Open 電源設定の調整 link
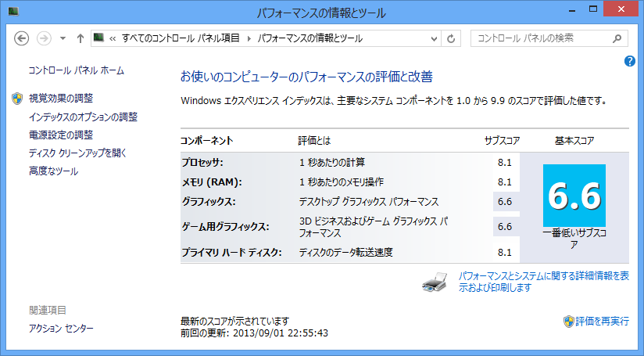 click(61, 135)
